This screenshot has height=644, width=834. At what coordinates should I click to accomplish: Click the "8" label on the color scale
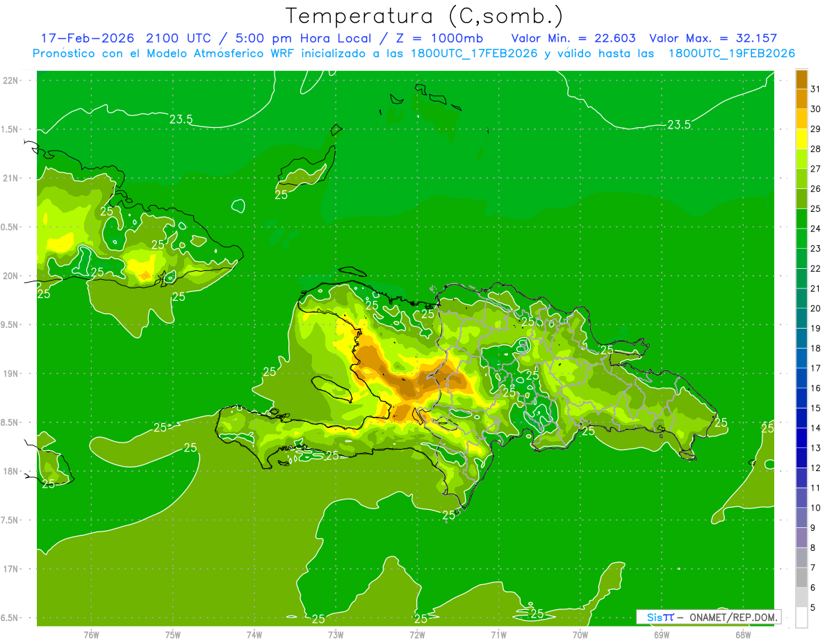(x=813, y=547)
